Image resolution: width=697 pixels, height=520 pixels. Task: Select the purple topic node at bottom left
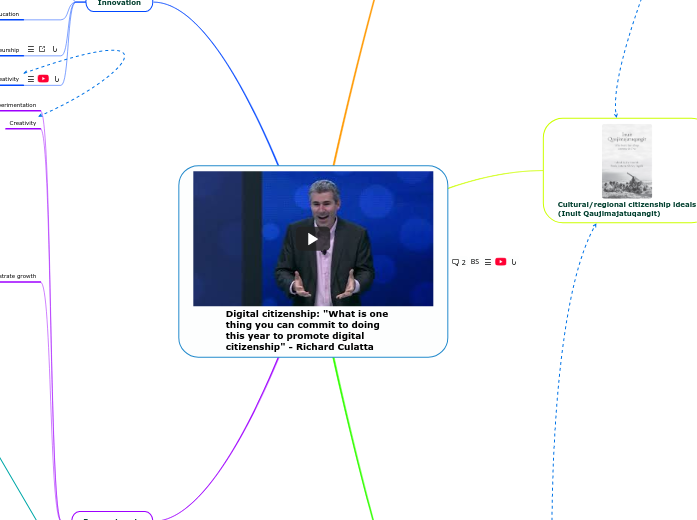112,516
